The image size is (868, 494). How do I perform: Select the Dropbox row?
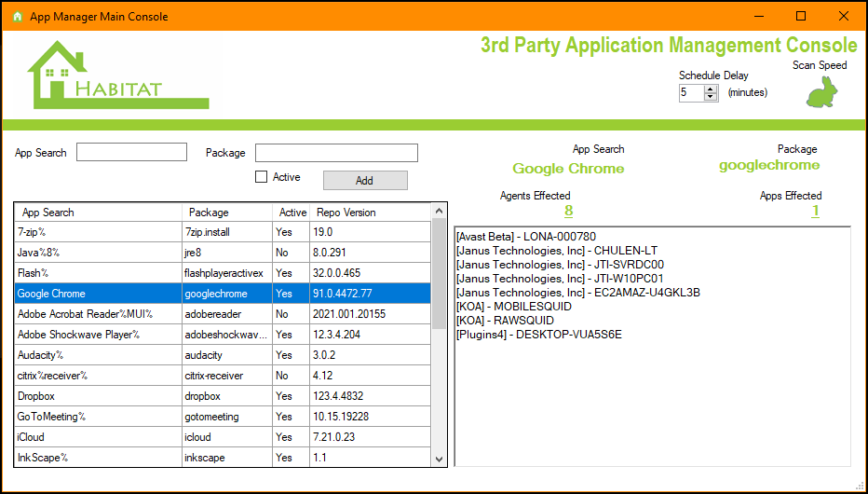pos(223,396)
